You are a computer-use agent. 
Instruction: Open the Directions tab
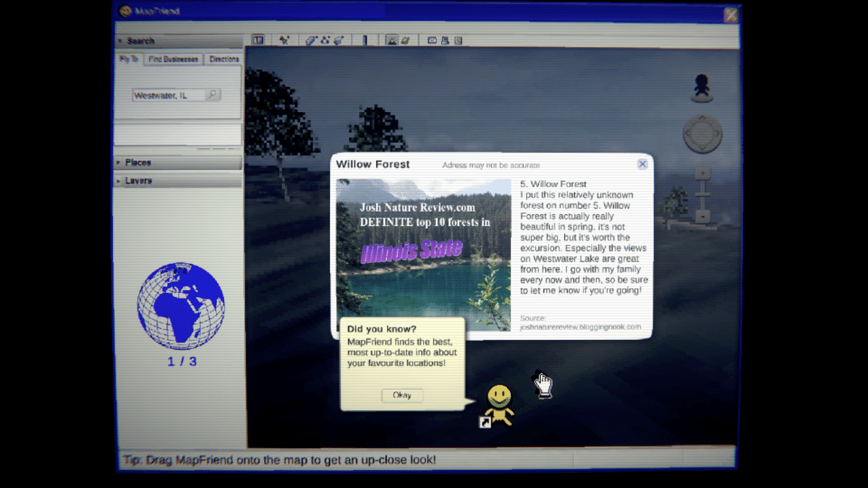pyautogui.click(x=224, y=59)
